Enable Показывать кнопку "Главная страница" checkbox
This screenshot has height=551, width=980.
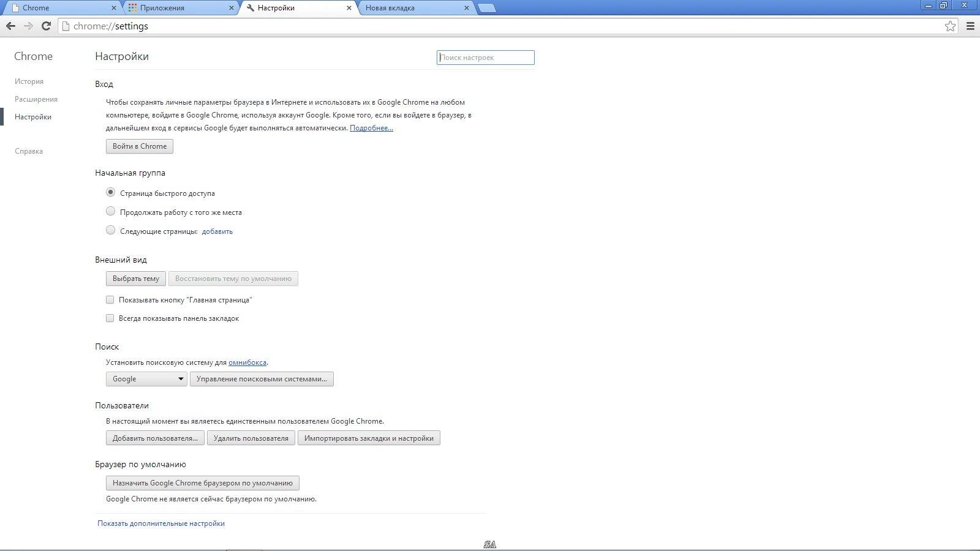(110, 299)
